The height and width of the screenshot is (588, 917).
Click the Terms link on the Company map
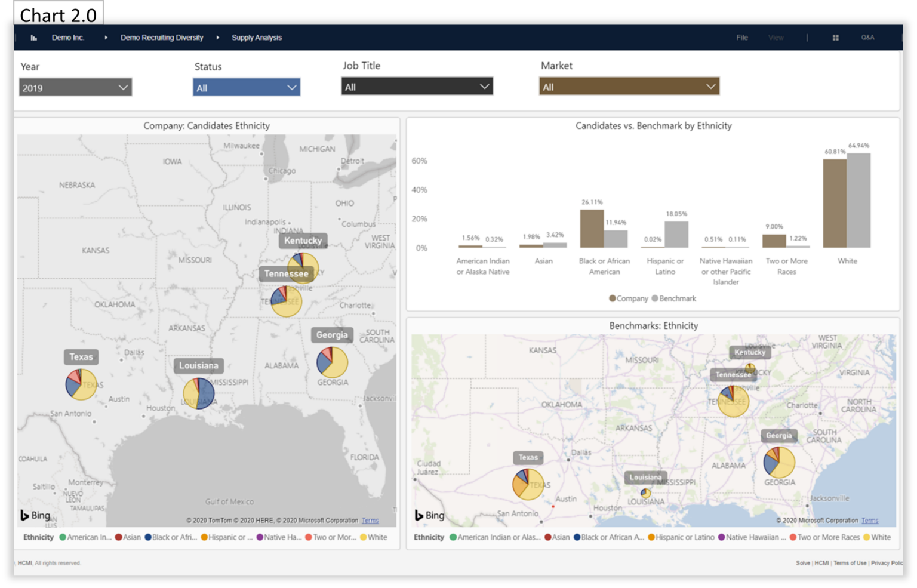pyautogui.click(x=370, y=520)
